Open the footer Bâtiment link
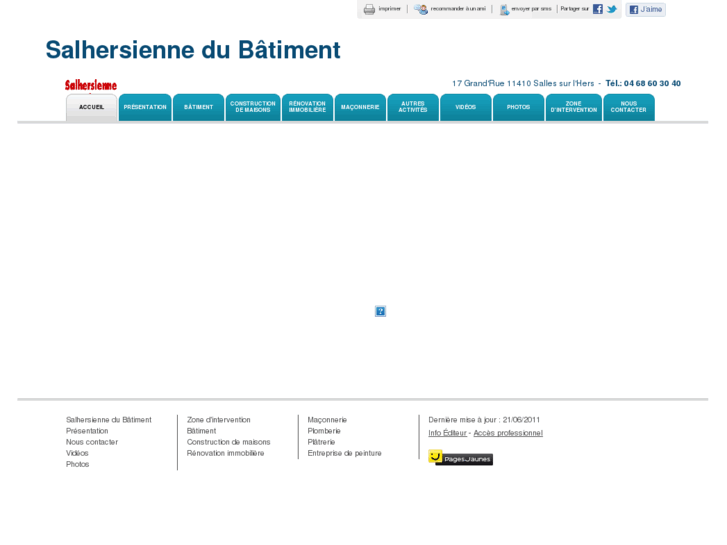The width and height of the screenshot is (727, 545). point(201,431)
